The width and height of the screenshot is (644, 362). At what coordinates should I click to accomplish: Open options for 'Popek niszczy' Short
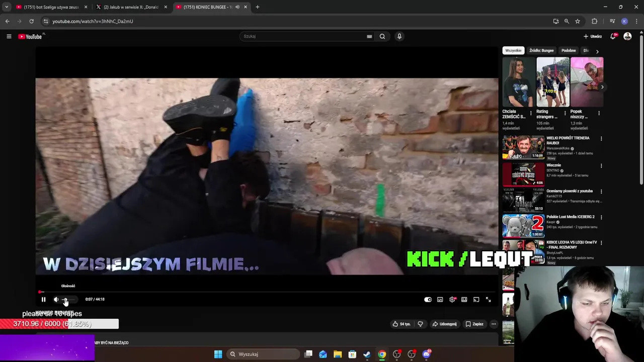599,114
